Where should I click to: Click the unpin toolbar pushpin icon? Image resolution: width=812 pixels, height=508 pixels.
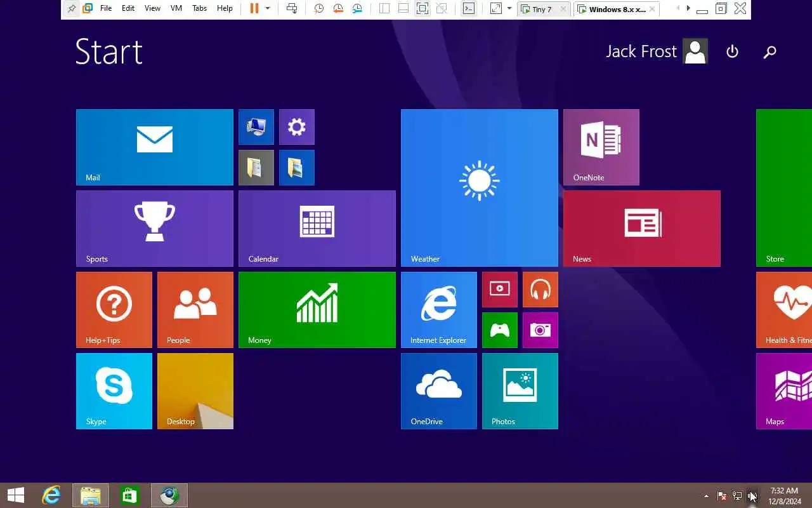[72, 8]
